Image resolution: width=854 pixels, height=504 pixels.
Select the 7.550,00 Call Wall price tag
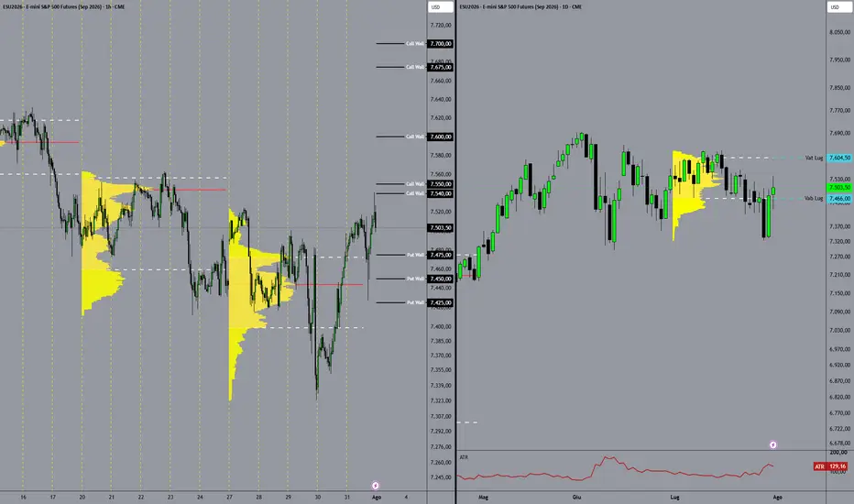(440, 184)
